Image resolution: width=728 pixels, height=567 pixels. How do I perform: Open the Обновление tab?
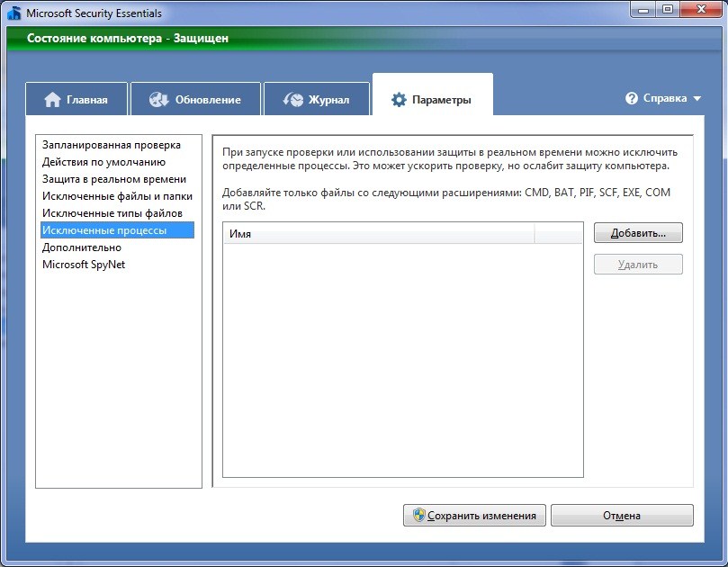(x=195, y=98)
